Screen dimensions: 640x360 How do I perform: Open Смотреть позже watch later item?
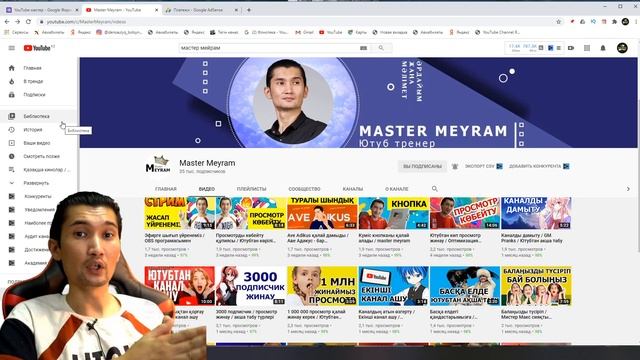(x=38, y=156)
